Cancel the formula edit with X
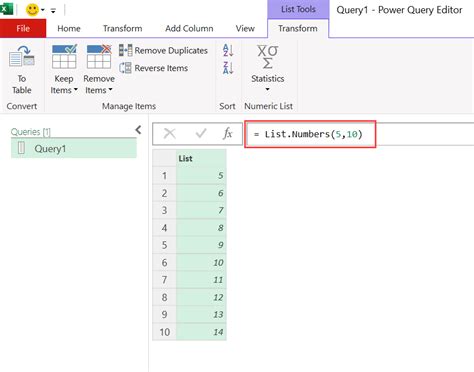474x372 pixels. click(169, 134)
